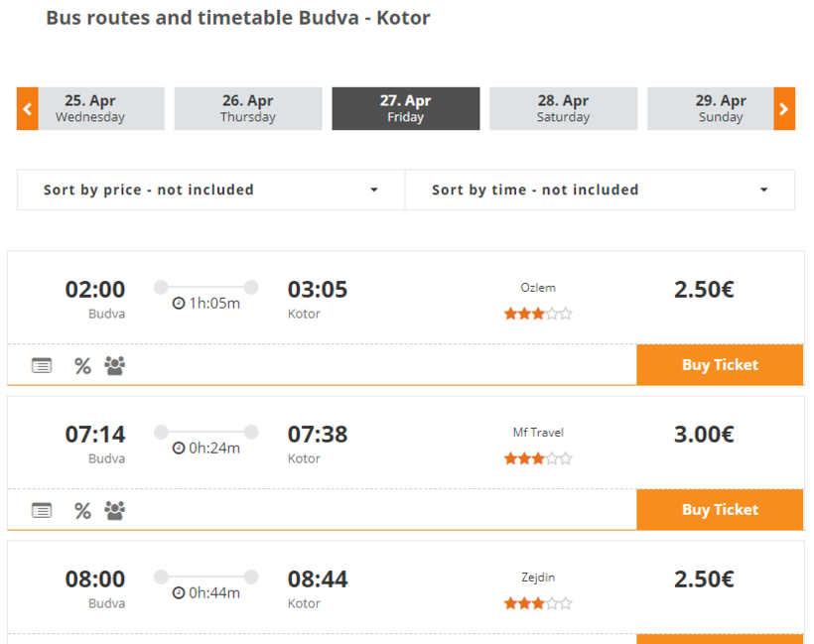Switch to 28. Apr Saturday date

point(563,109)
